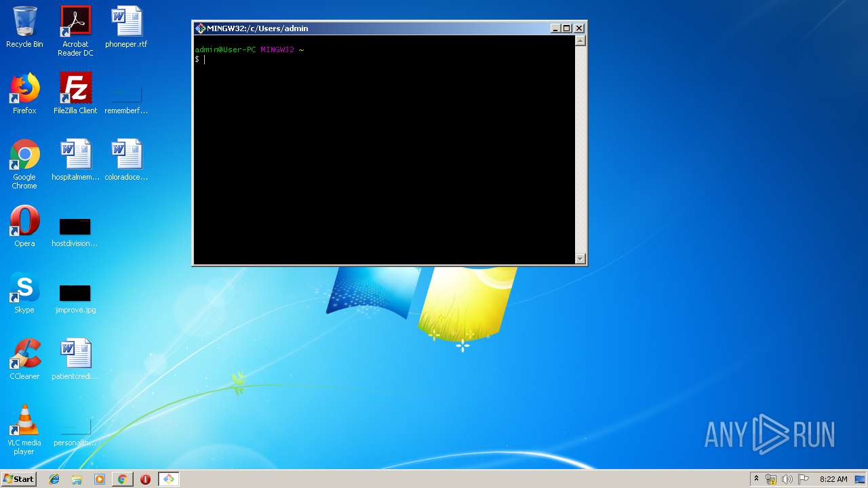Screen dimensions: 868x488
Task: Open Firefox desktop shortcut
Action: pos(24,94)
